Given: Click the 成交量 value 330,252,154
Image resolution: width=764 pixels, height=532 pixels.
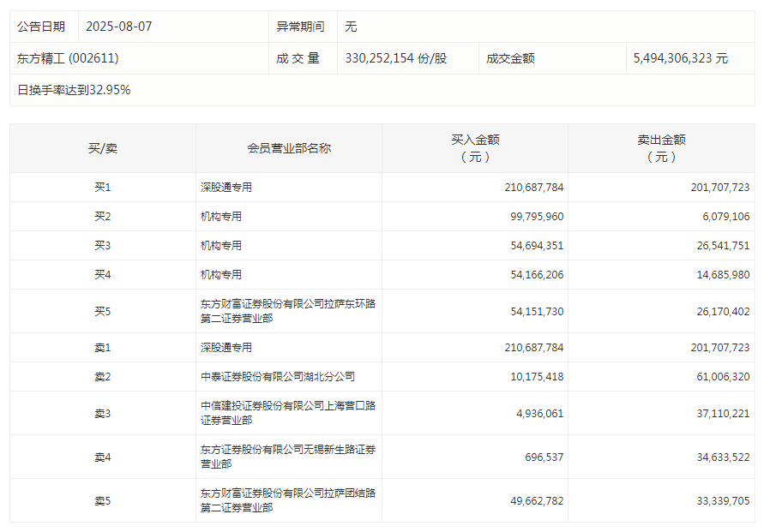Looking at the screenshot, I should (x=395, y=58).
